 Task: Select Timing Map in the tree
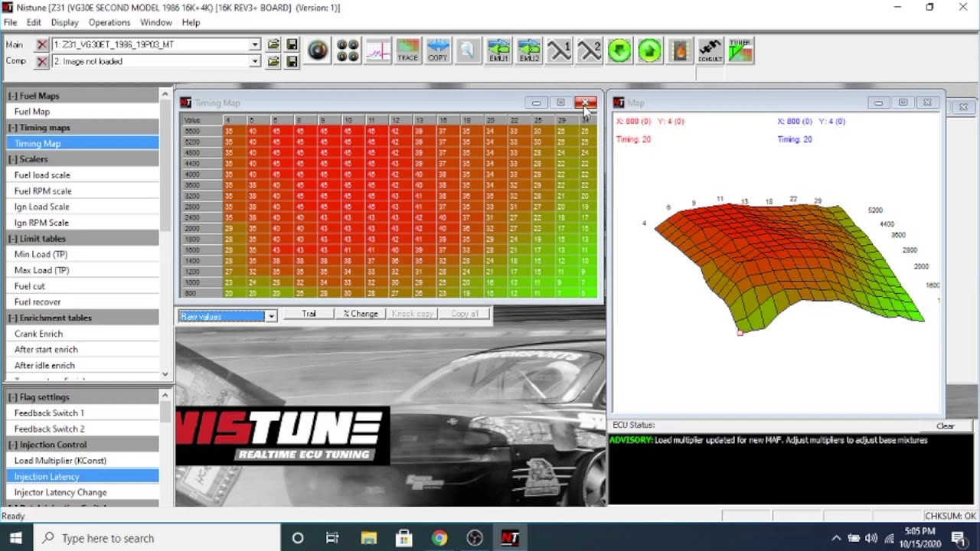coord(83,143)
